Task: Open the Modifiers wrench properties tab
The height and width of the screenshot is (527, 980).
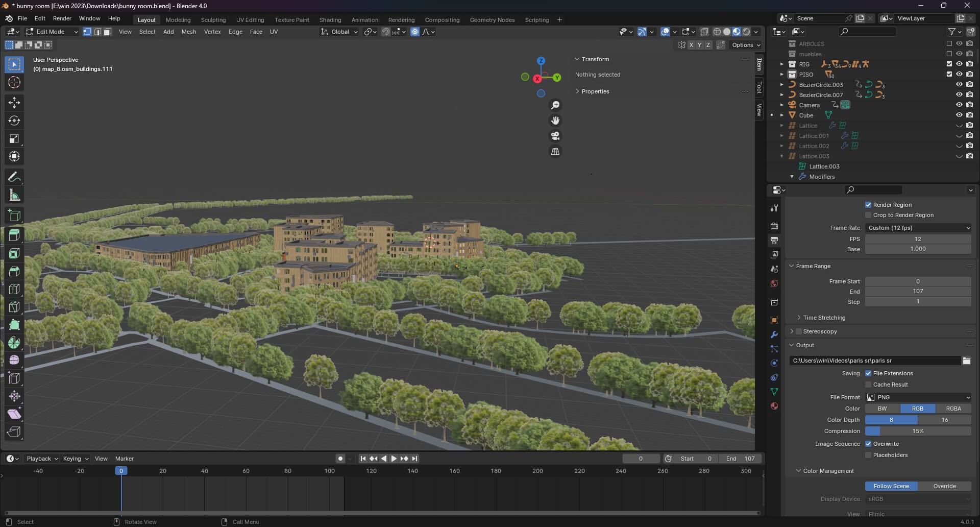Action: pos(774,334)
